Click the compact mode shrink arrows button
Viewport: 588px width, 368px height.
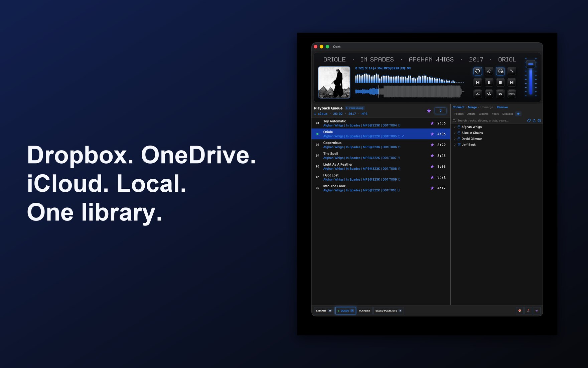coord(511,71)
